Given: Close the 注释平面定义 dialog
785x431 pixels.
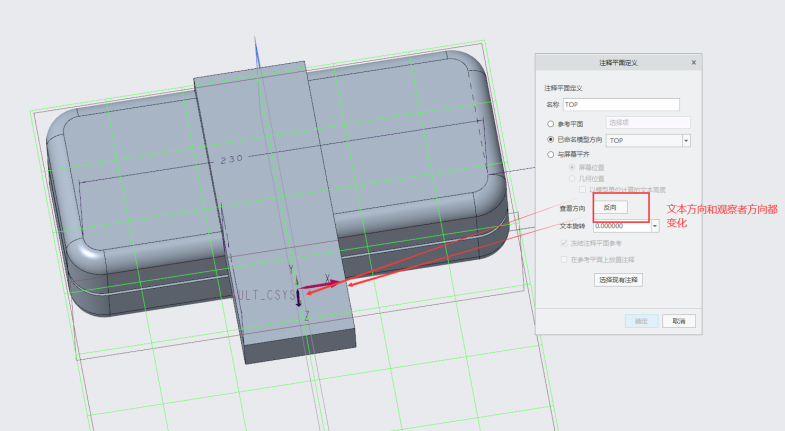Looking at the screenshot, I should 694,62.
